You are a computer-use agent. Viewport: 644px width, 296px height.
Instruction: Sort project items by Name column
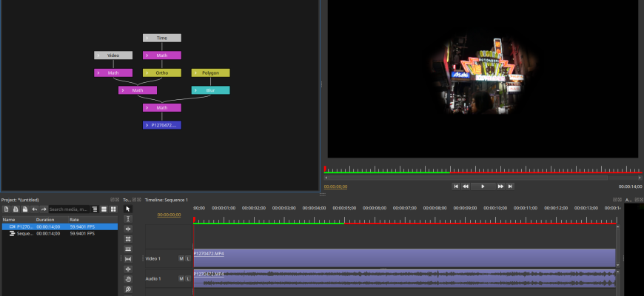coord(19,220)
